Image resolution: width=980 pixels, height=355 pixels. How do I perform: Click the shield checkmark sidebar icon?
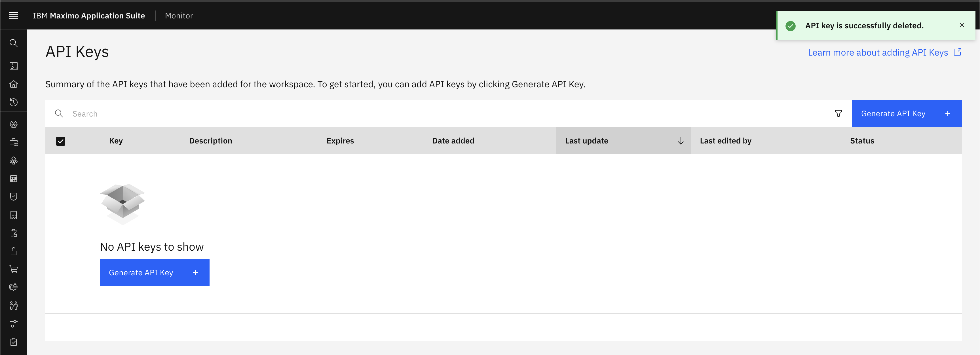tap(14, 197)
